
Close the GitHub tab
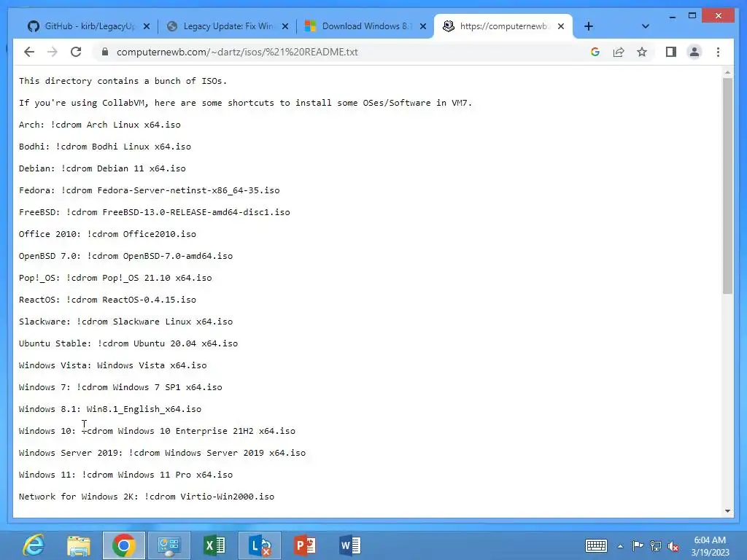click(146, 26)
